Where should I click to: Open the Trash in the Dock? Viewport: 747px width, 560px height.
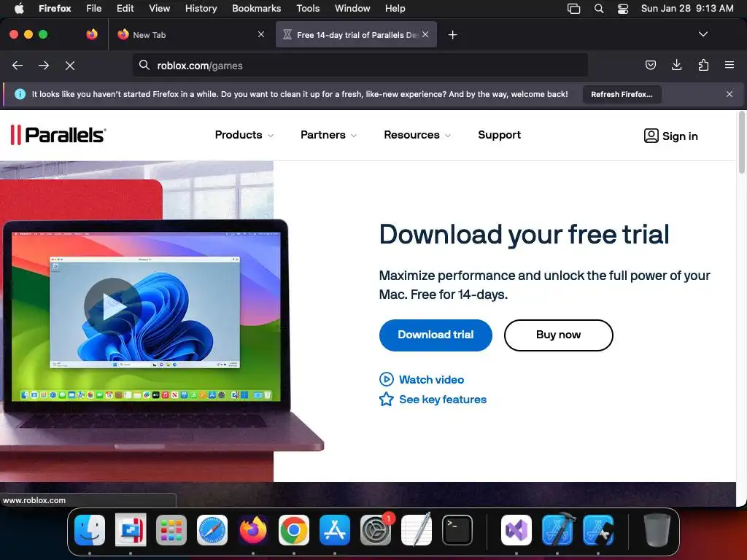pyautogui.click(x=657, y=530)
